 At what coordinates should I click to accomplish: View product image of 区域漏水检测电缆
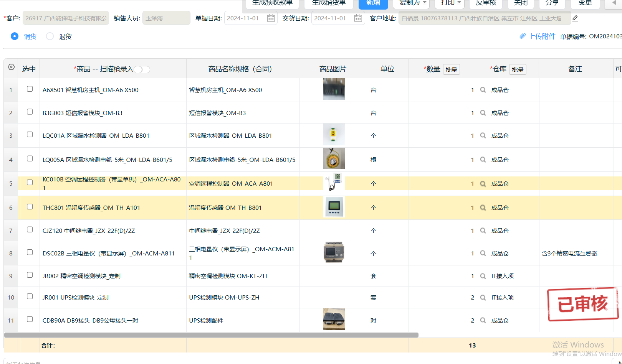(334, 158)
